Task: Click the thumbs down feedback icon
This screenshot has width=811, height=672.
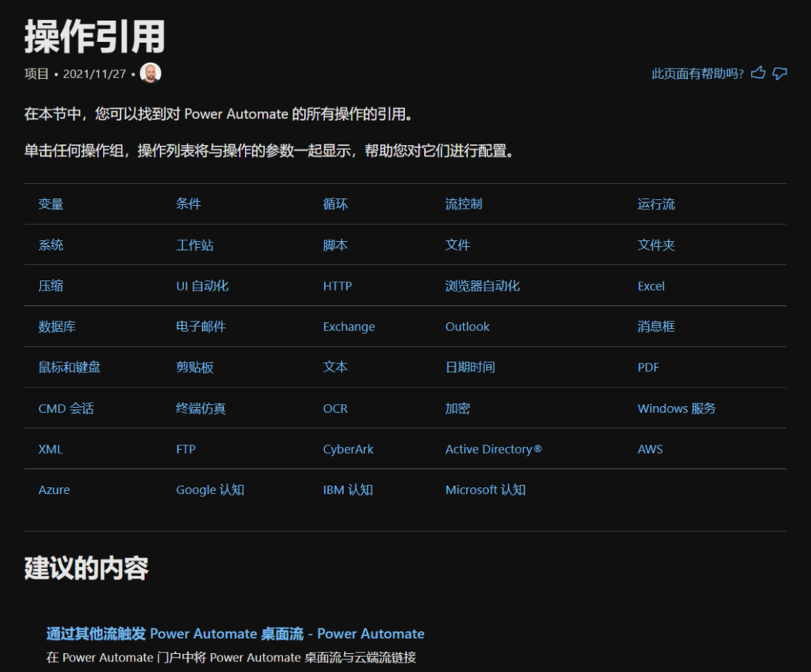Action: (779, 74)
